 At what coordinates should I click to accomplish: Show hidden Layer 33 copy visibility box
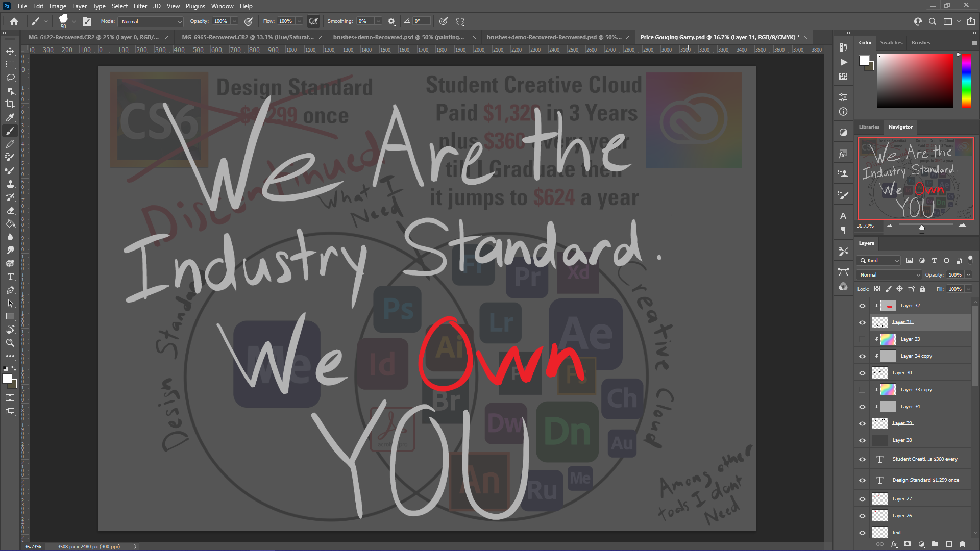point(862,390)
